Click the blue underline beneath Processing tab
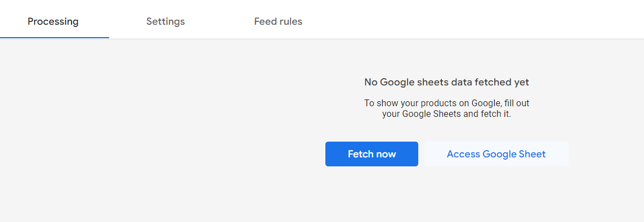This screenshot has height=222, width=644. click(x=55, y=37)
